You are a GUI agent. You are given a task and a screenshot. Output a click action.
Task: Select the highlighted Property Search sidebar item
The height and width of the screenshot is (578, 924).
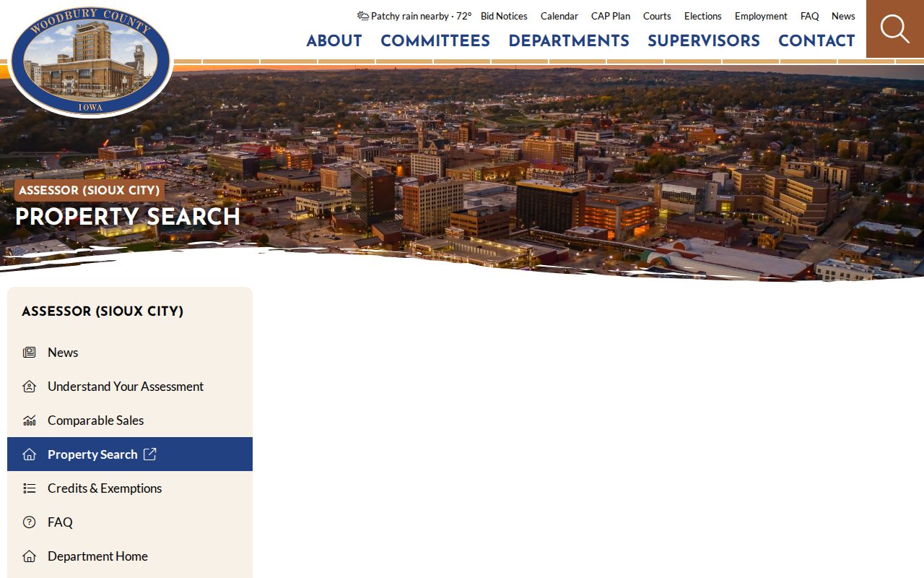130,454
